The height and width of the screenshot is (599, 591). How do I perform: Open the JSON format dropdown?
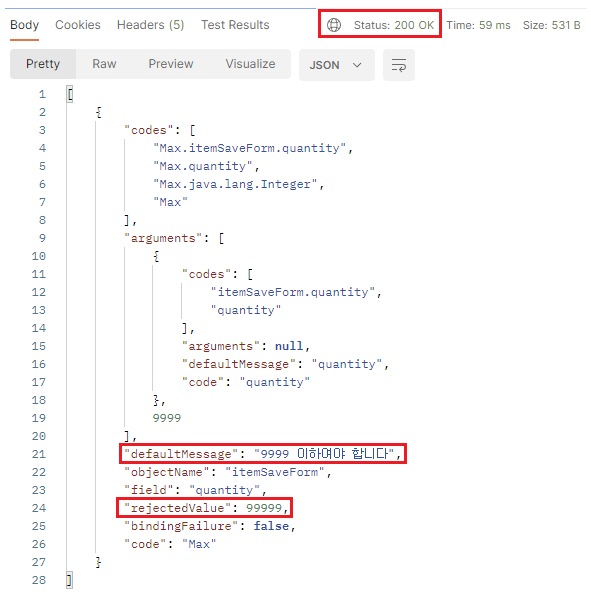pos(336,65)
